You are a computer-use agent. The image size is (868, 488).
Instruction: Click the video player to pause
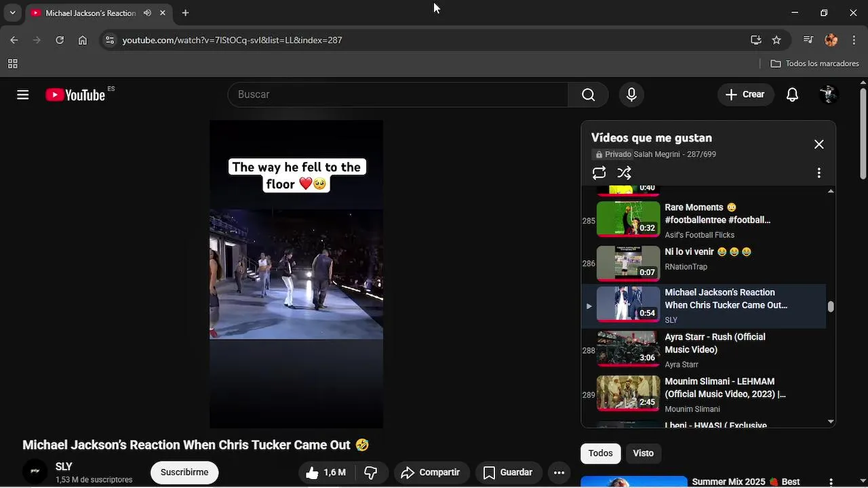(x=296, y=274)
